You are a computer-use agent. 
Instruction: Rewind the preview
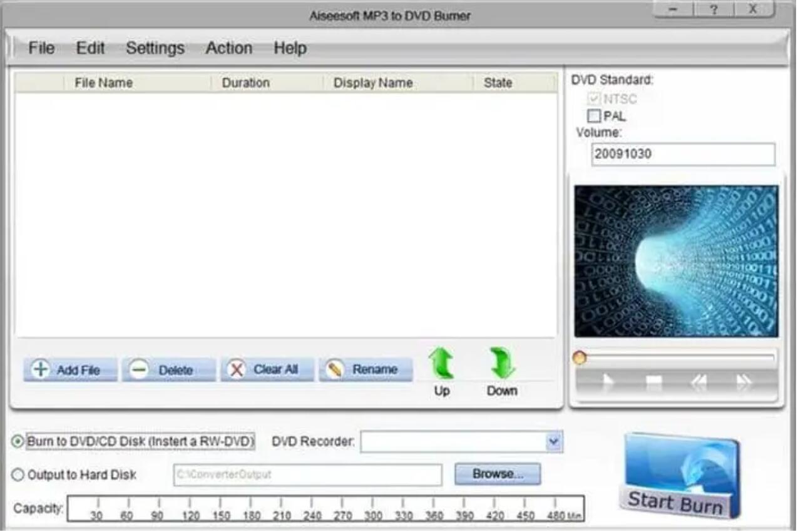click(x=698, y=382)
